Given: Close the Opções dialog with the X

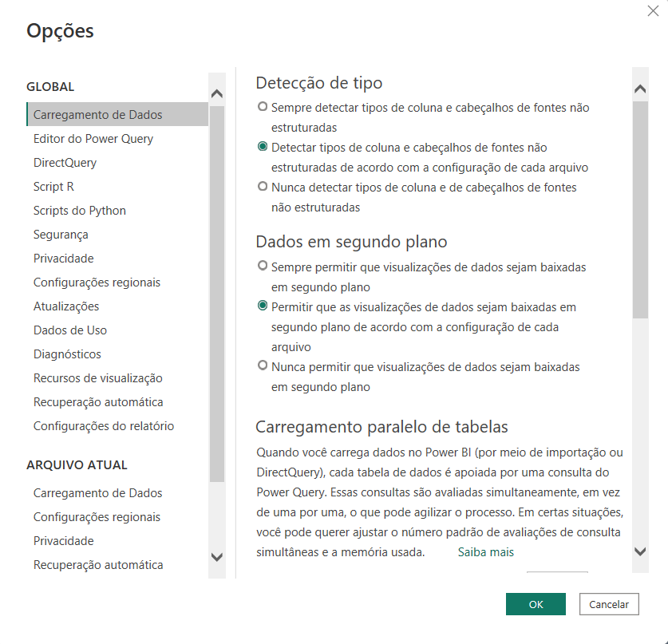Looking at the screenshot, I should tap(653, 10).
